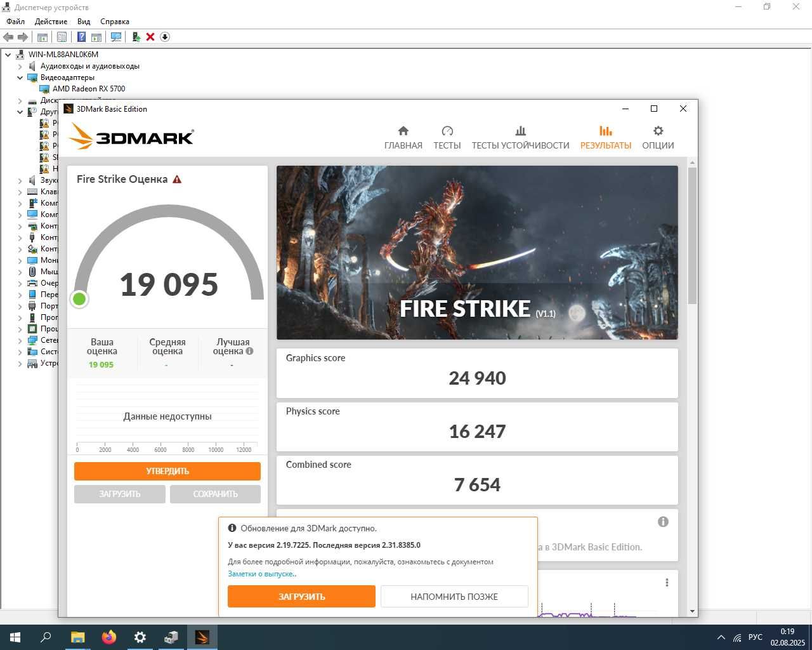This screenshot has height=650, width=812.
Task: Open the ТЕСТЫ УСТОЙЧИВОСТИ tab
Action: [x=521, y=138]
